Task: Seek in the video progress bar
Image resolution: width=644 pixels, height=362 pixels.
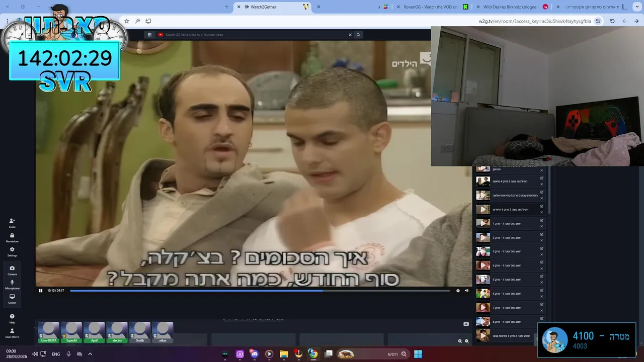Action: (x=260, y=291)
